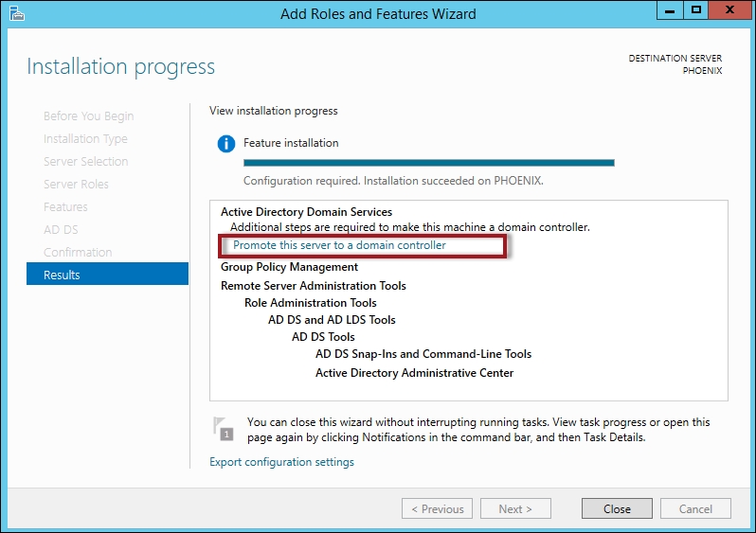Click the Next button

(x=514, y=508)
